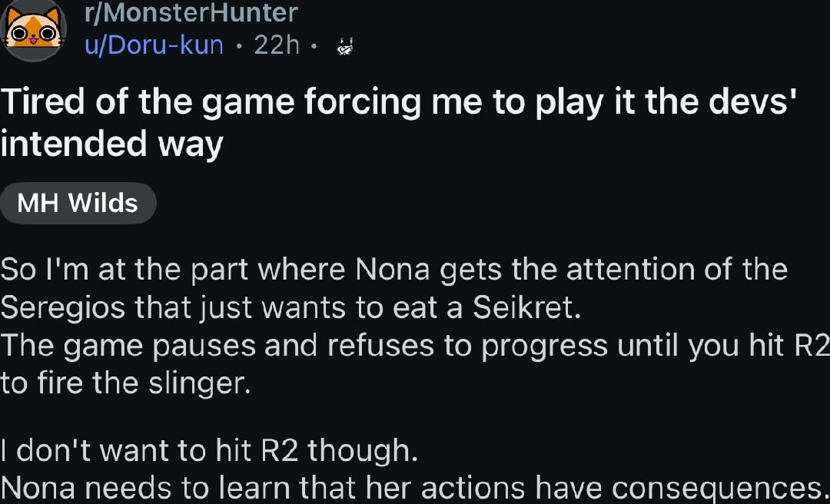This screenshot has width=830, height=504.
Task: Visit the r/MonsterHunter subreddit
Action: (x=191, y=13)
